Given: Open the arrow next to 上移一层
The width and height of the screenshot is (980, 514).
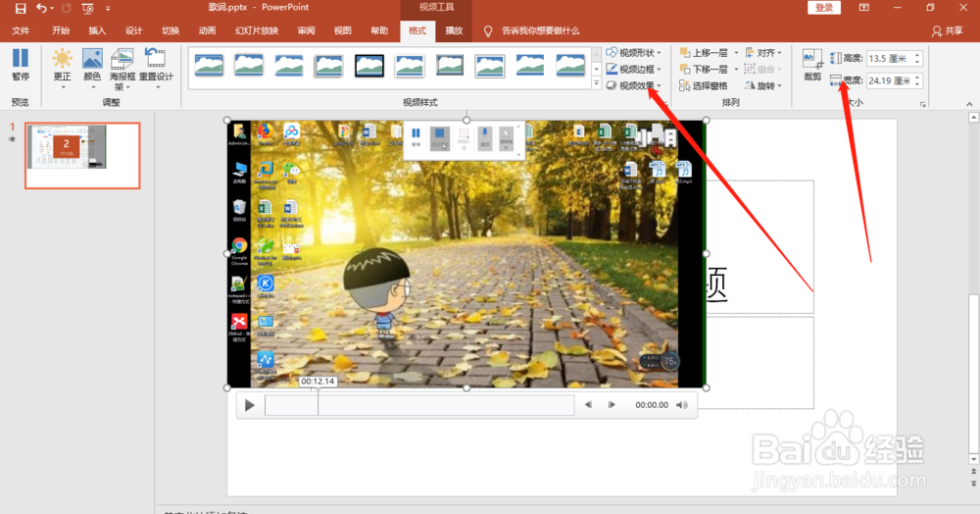Looking at the screenshot, I should click(x=736, y=53).
